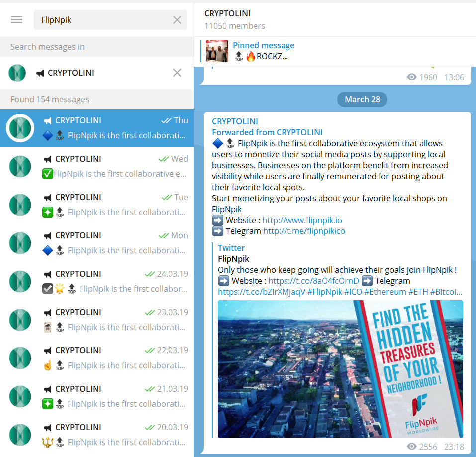Click the arrow emoji before Website
This screenshot has width=476, height=457.
218,220
